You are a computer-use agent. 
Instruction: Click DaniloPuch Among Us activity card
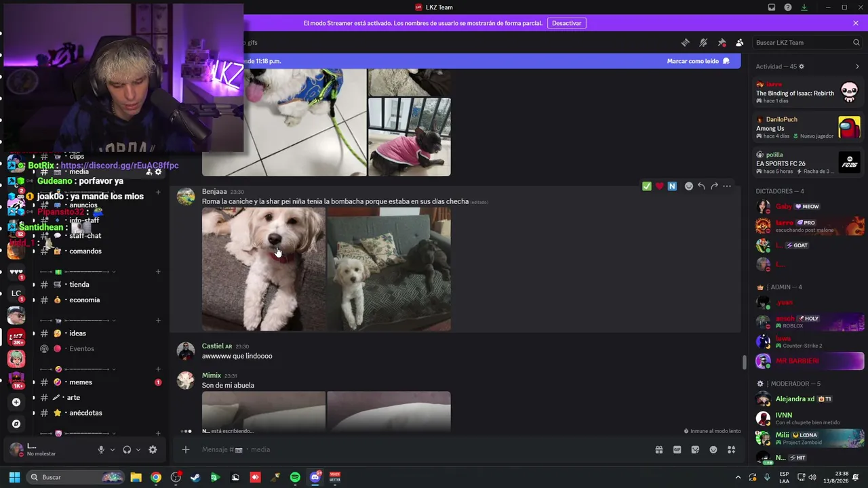point(808,127)
